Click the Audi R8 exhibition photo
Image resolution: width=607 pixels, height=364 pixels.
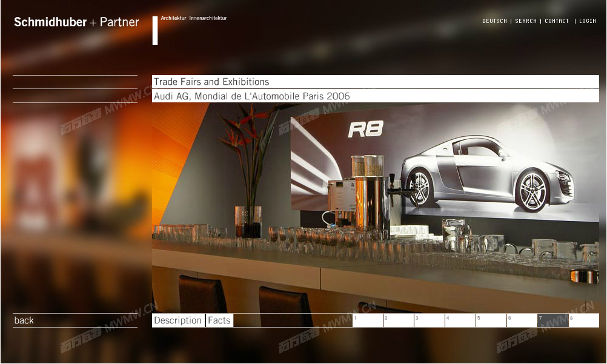coord(376,208)
